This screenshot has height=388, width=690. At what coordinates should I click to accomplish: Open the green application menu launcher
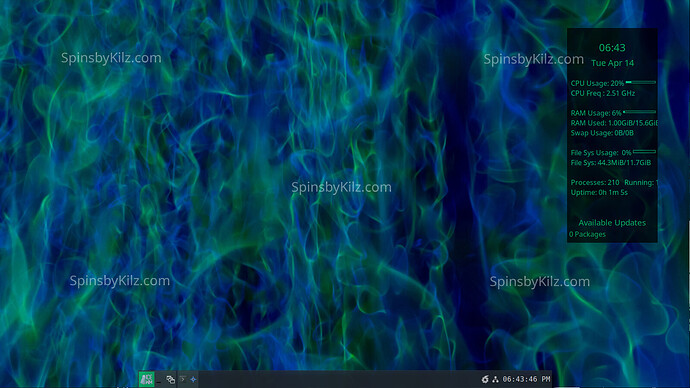tap(147, 379)
